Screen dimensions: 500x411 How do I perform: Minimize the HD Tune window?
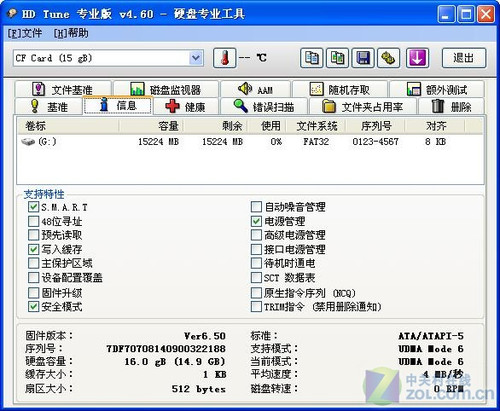pyautogui.click(x=446, y=14)
